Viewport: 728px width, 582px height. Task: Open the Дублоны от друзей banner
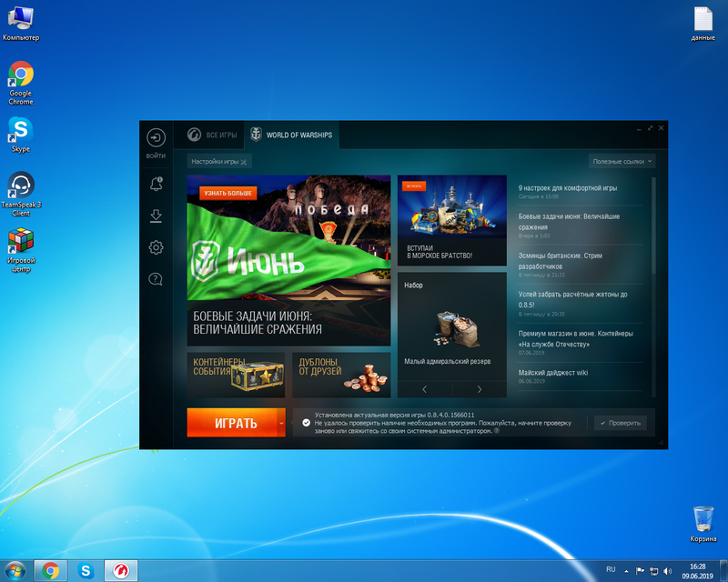(x=341, y=375)
